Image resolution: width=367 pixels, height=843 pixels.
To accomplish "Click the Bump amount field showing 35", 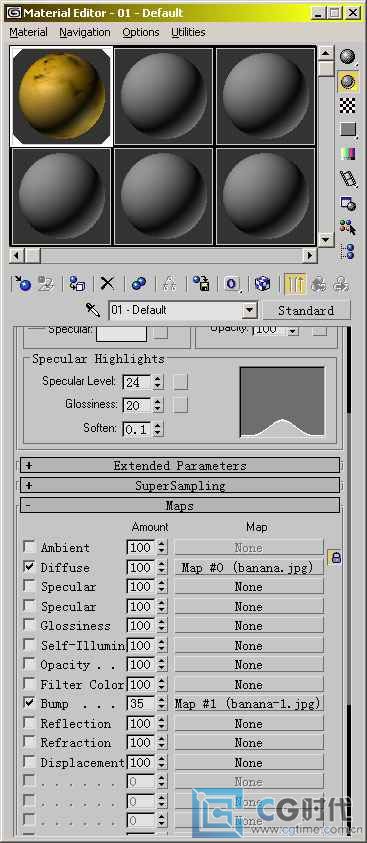I will tap(141, 704).
